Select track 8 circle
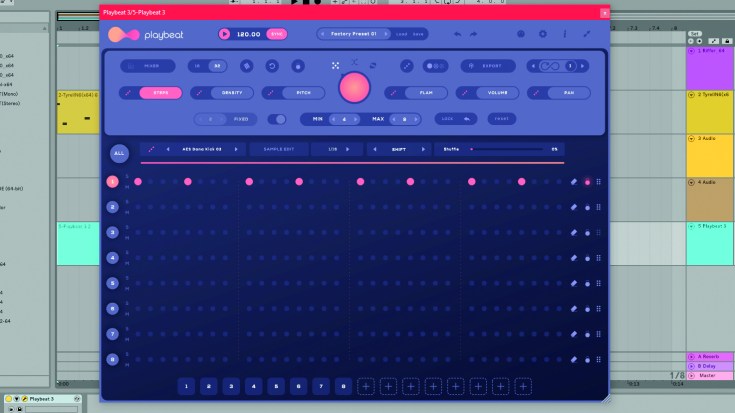The width and height of the screenshot is (735, 413). point(112,360)
